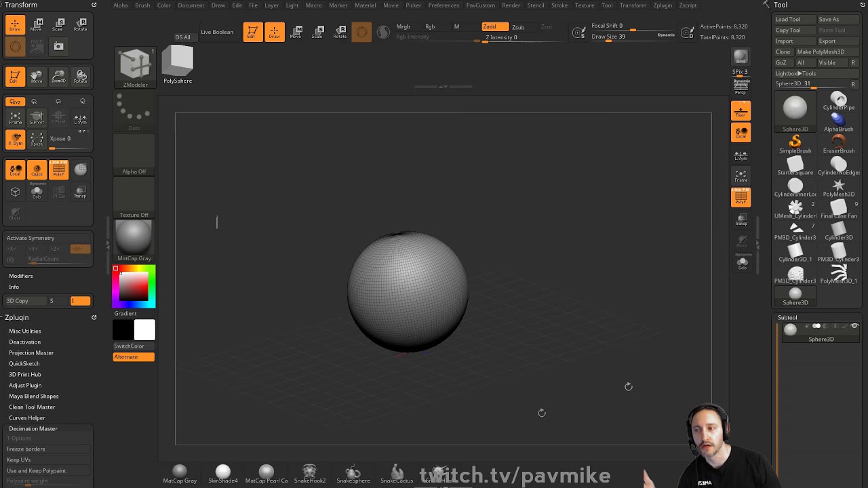Select the SimpleBrush tool
Screen dimensions: 868x488
pyautogui.click(x=795, y=144)
